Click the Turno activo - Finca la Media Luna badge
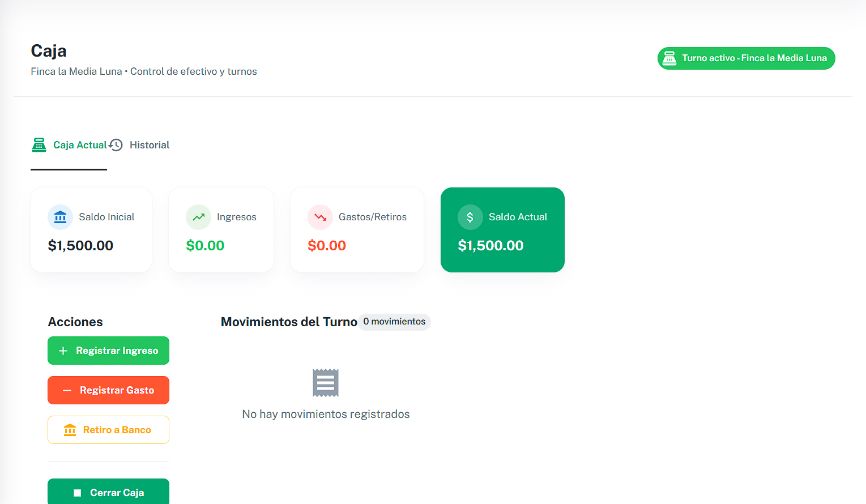The height and width of the screenshot is (504, 866). point(746,58)
